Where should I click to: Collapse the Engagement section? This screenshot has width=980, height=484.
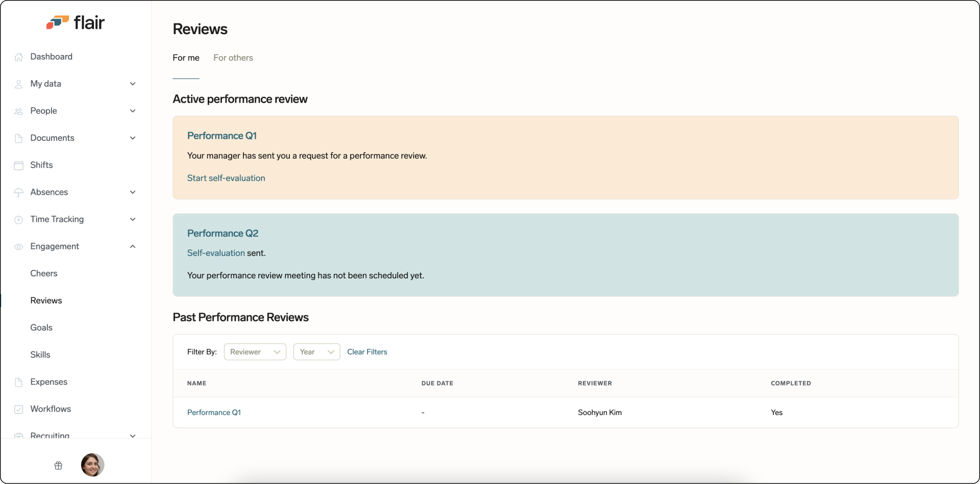[133, 246]
